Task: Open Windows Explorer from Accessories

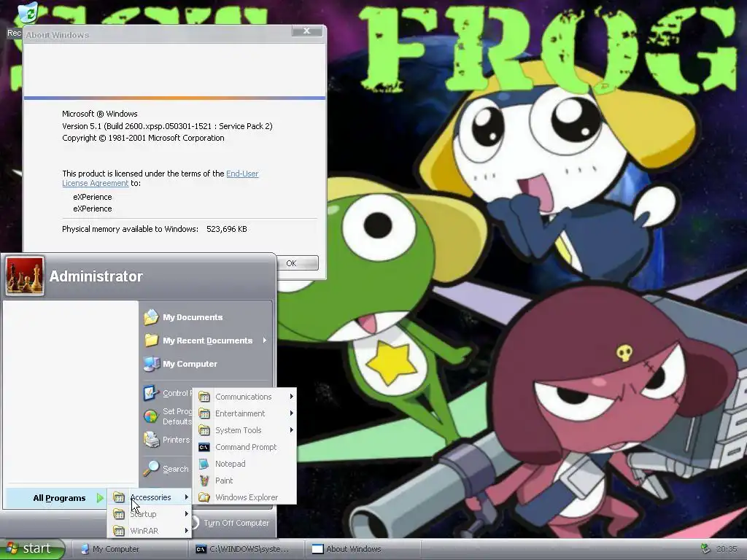Action: point(245,497)
